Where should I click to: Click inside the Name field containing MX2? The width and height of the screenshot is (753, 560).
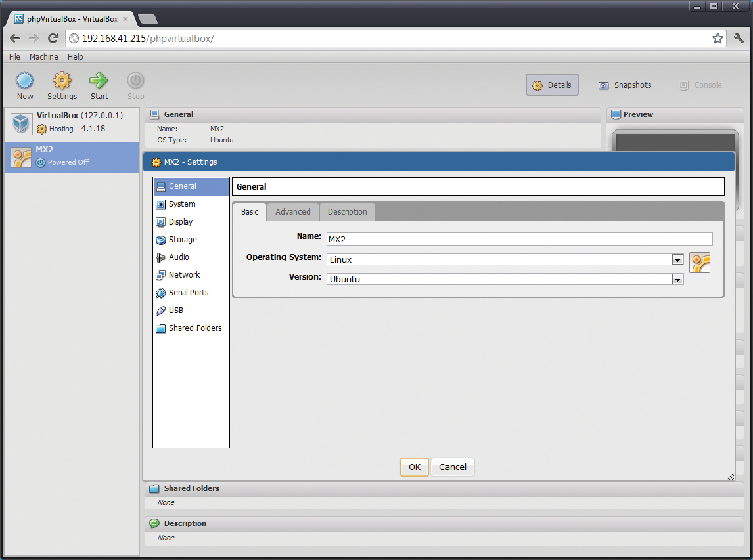pos(460,238)
